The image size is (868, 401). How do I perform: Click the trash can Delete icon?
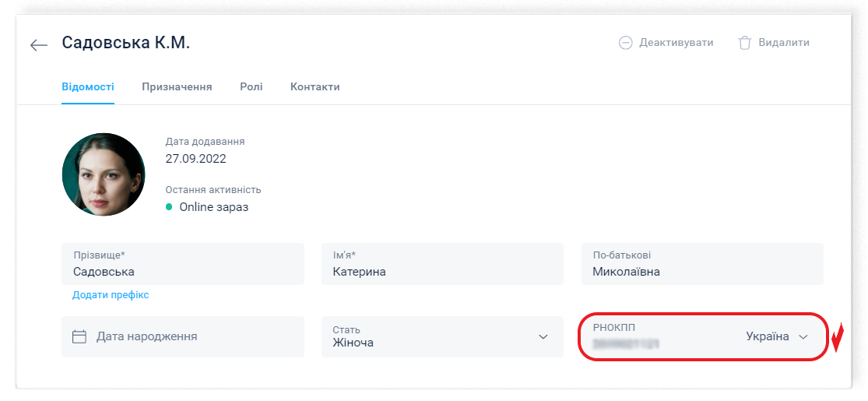[744, 43]
